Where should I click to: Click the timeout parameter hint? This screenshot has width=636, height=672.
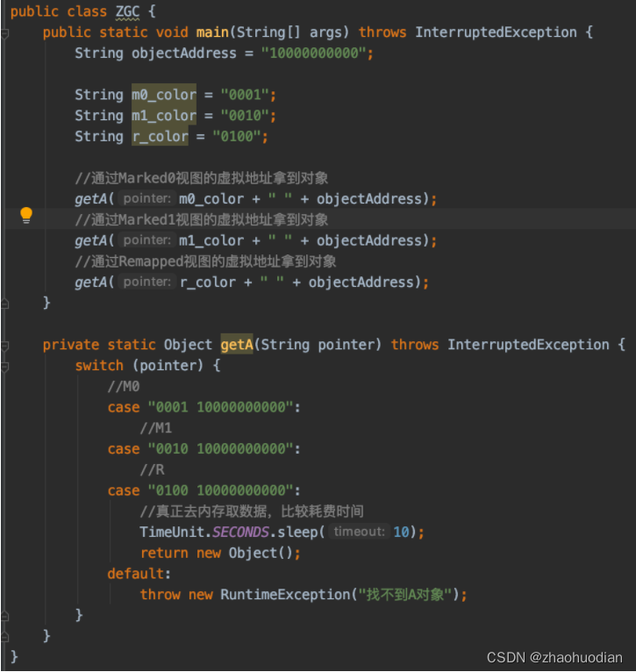[x=359, y=532]
